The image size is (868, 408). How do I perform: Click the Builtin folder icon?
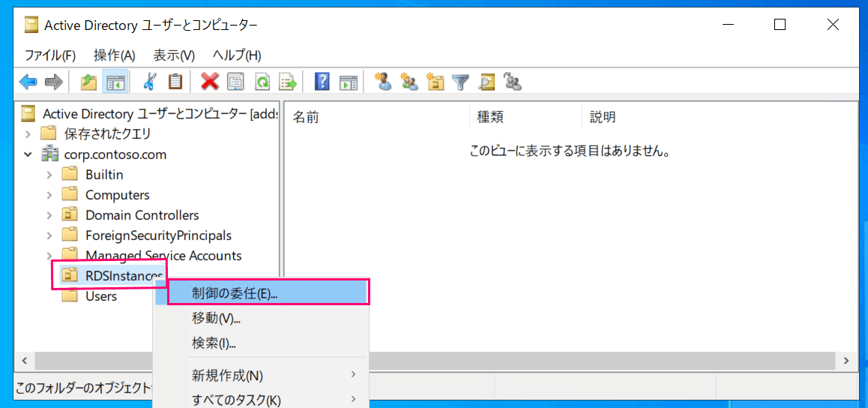point(69,175)
